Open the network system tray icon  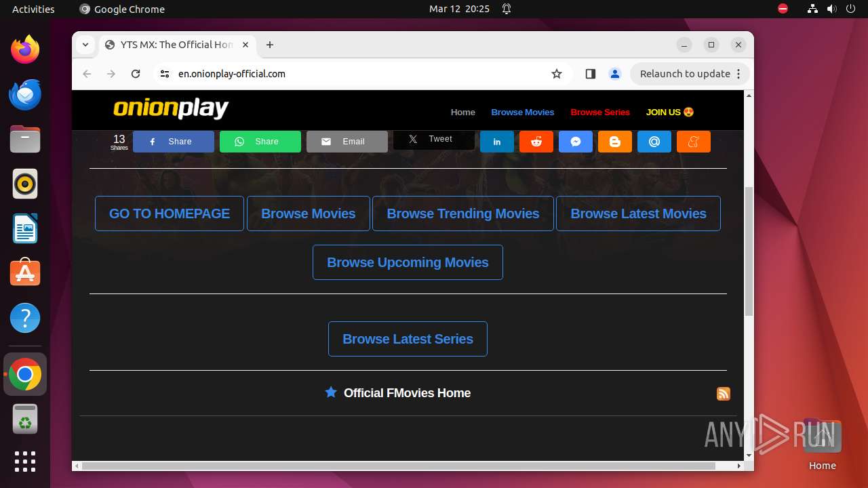click(x=812, y=9)
